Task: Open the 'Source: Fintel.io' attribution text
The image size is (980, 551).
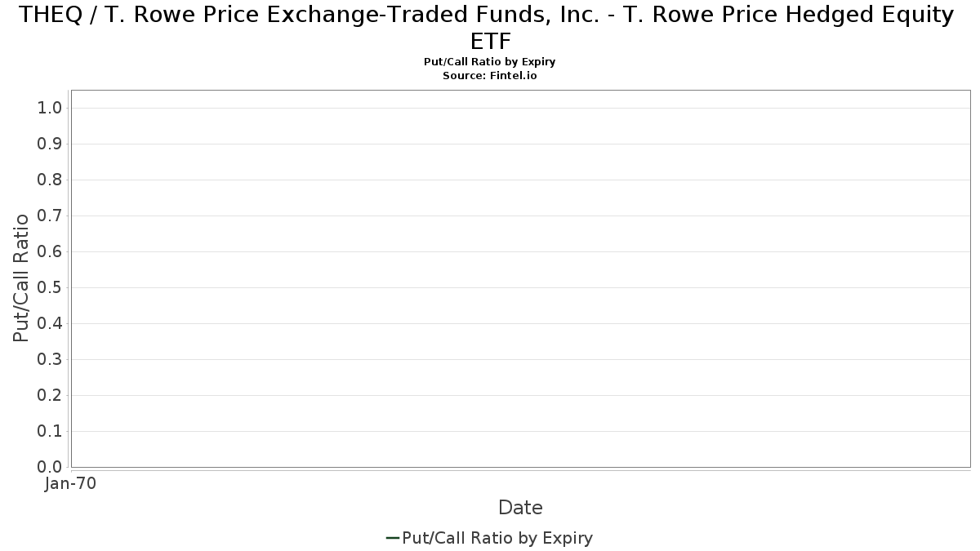Action: 490,75
